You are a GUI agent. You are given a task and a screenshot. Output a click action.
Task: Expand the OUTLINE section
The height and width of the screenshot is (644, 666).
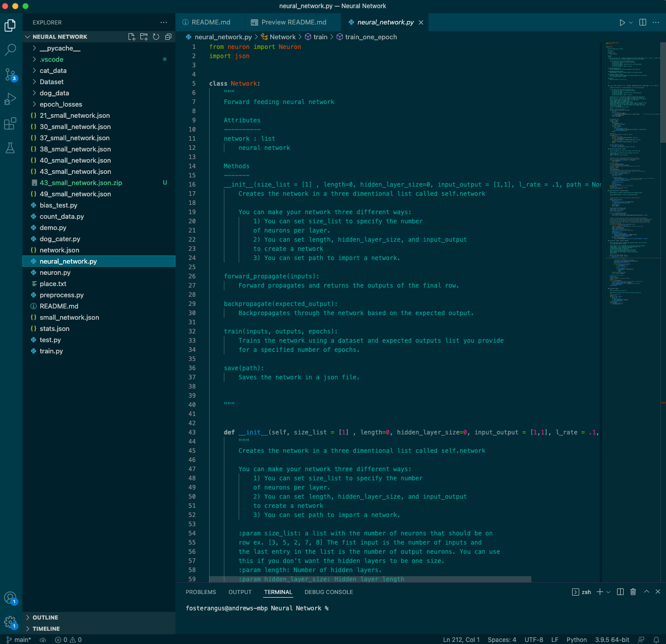coord(45,617)
